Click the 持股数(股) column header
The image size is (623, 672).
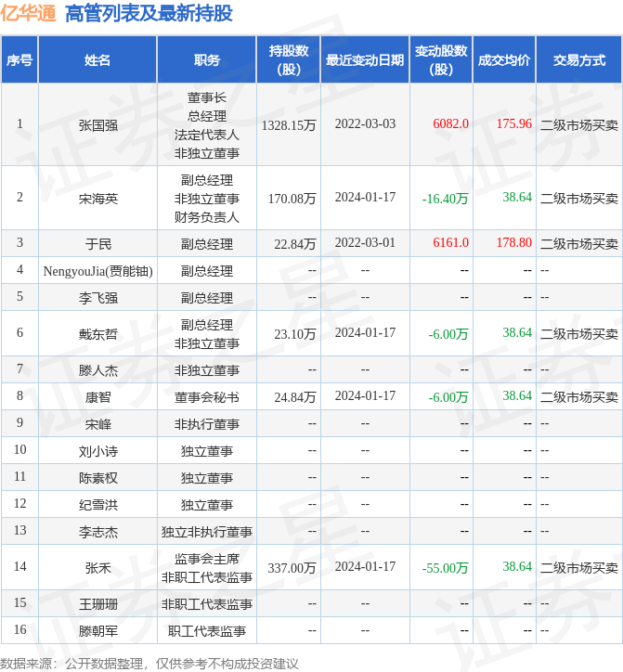289,59
